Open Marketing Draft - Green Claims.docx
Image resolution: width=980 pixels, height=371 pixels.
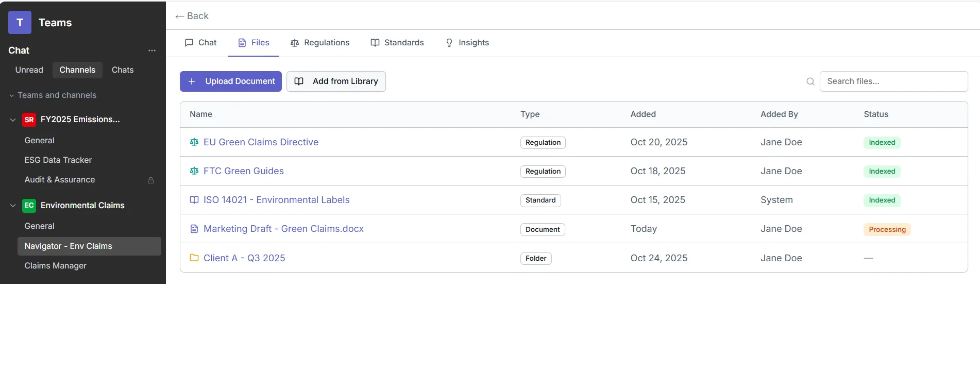(x=283, y=229)
